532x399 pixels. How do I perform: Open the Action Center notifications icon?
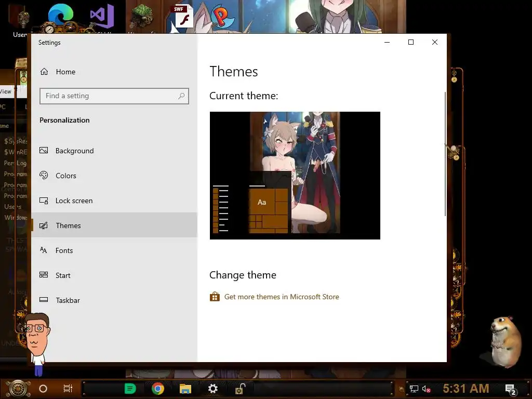point(510,389)
